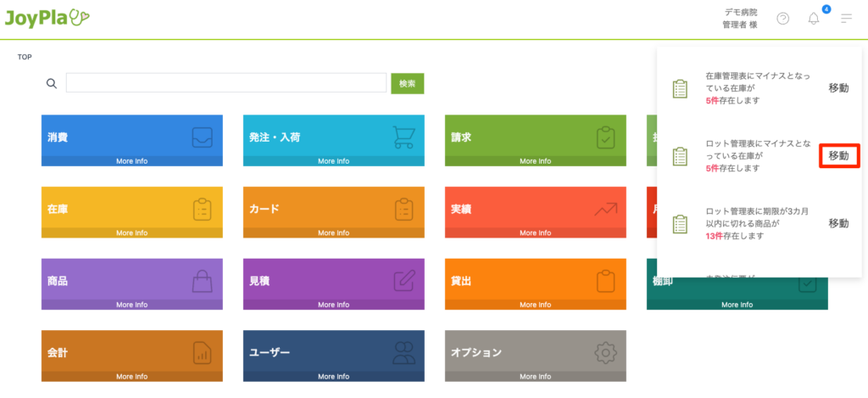Open the 消費 tile

pyautogui.click(x=131, y=136)
